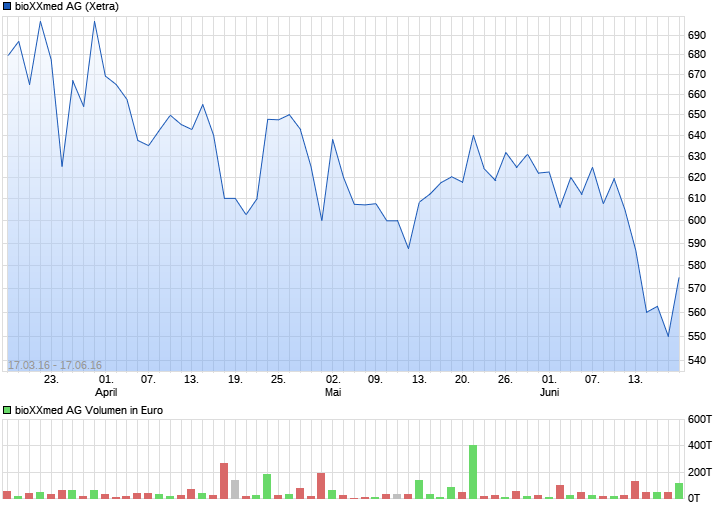Screen dimensions: 726x508
Task: Click the 560 price axis label
Action: tap(697, 313)
